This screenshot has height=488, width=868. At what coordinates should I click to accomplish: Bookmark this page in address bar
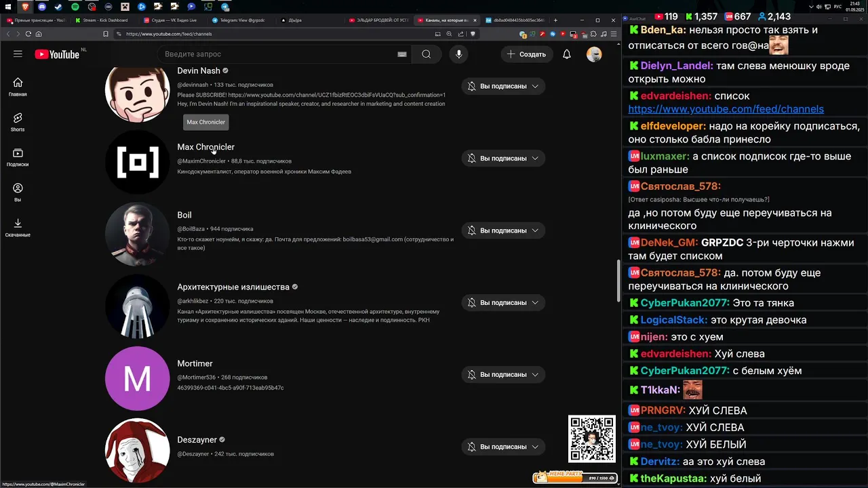pos(106,34)
